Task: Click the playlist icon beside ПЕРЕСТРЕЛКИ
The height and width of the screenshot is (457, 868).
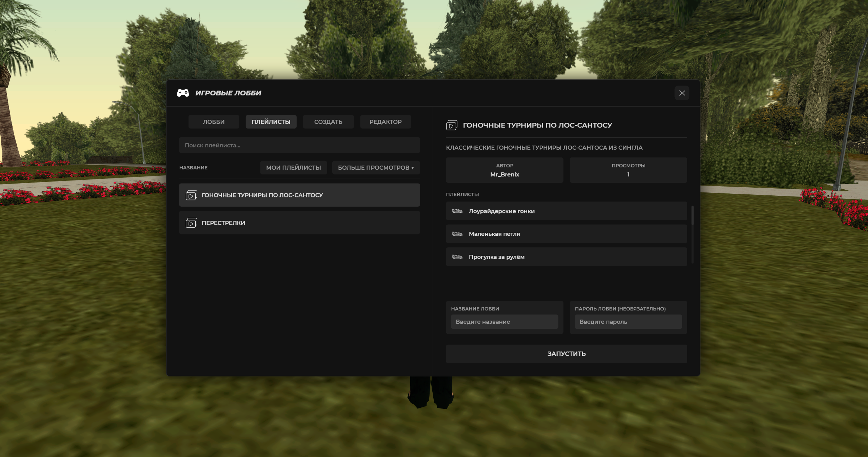Action: [x=191, y=223]
